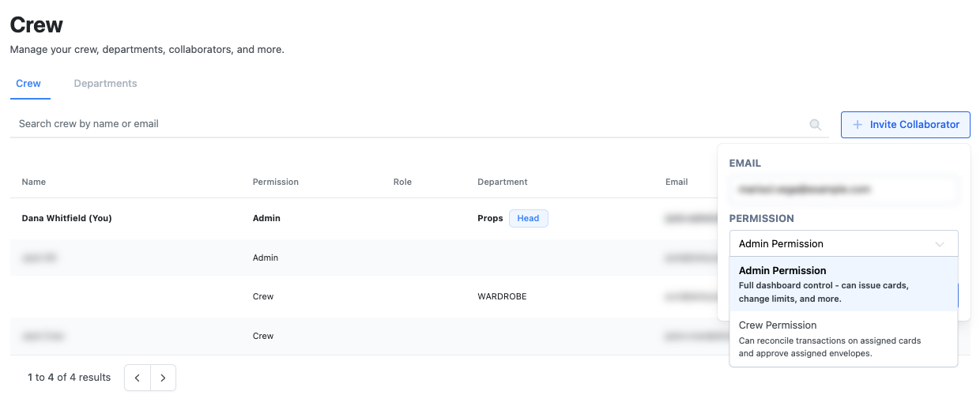This screenshot has width=980, height=395.
Task: Click the Props department text
Action: [x=490, y=219]
